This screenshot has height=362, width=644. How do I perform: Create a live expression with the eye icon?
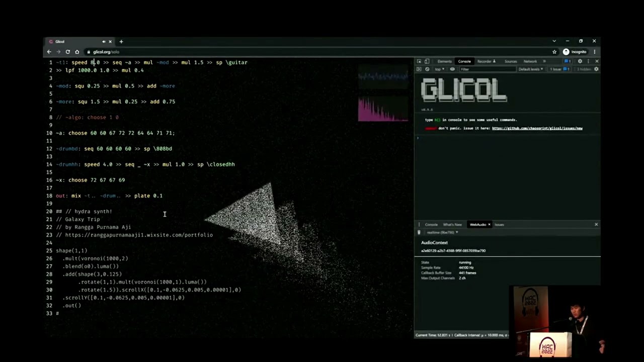[452, 69]
